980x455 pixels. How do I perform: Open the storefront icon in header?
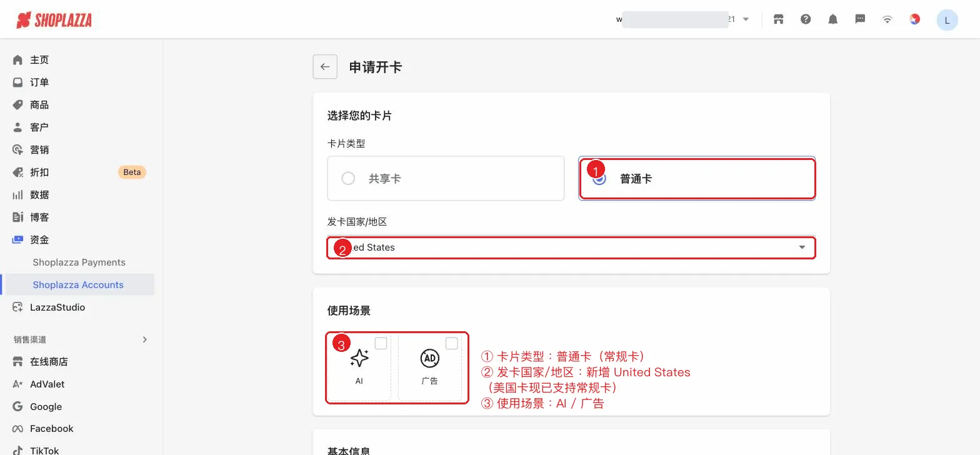coord(778,19)
